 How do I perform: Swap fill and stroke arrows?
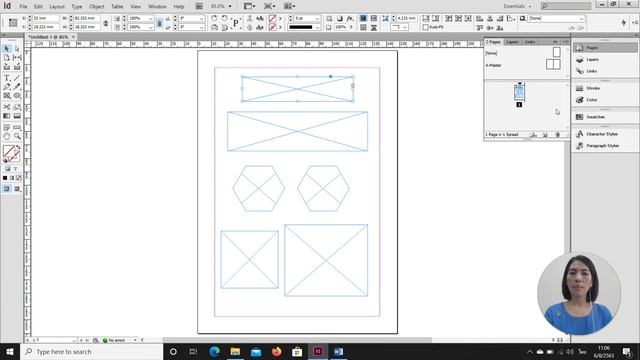point(18,148)
